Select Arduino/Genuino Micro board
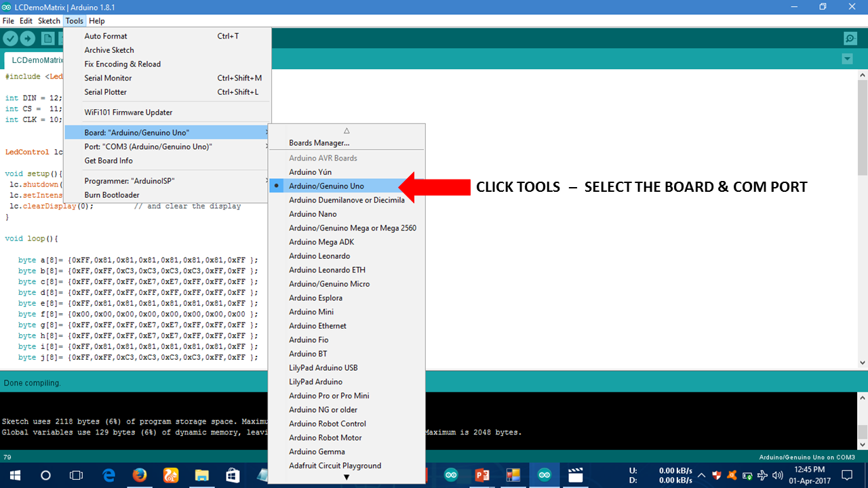 tap(347, 284)
